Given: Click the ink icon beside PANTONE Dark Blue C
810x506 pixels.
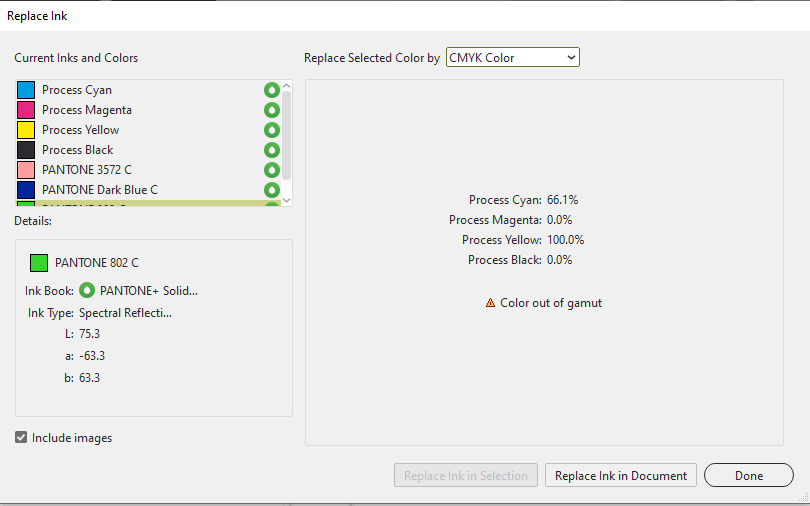Looking at the screenshot, I should point(271,190).
